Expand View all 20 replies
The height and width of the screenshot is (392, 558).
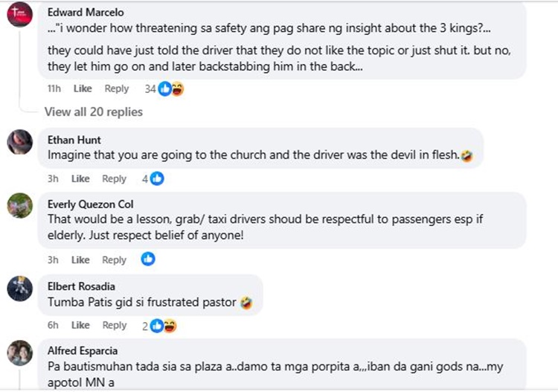click(93, 112)
